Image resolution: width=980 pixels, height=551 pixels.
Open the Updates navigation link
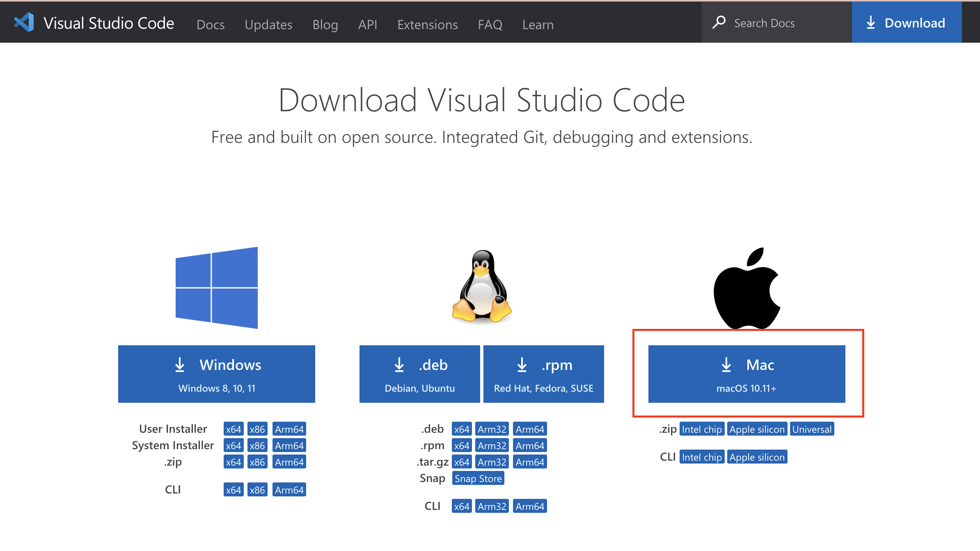(268, 25)
